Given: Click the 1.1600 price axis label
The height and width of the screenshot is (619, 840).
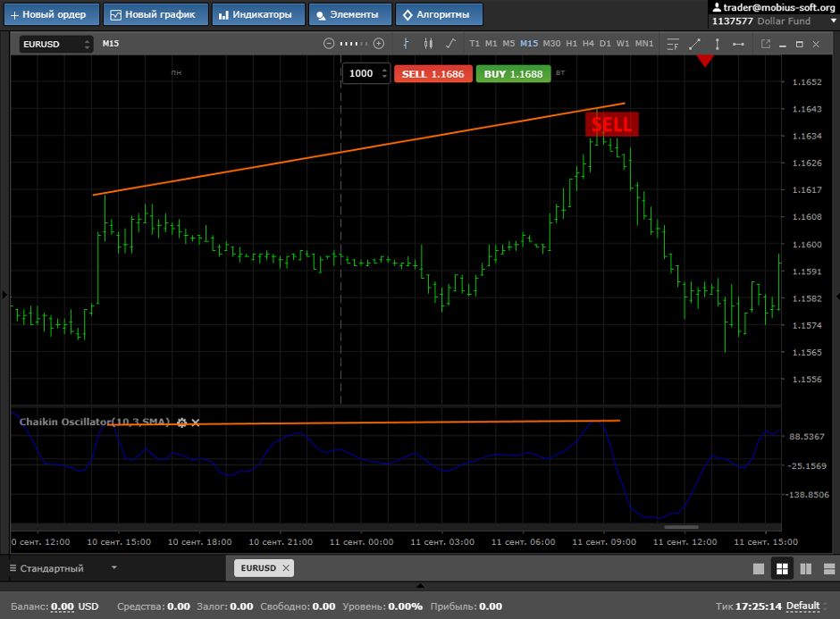Looking at the screenshot, I should click(807, 244).
